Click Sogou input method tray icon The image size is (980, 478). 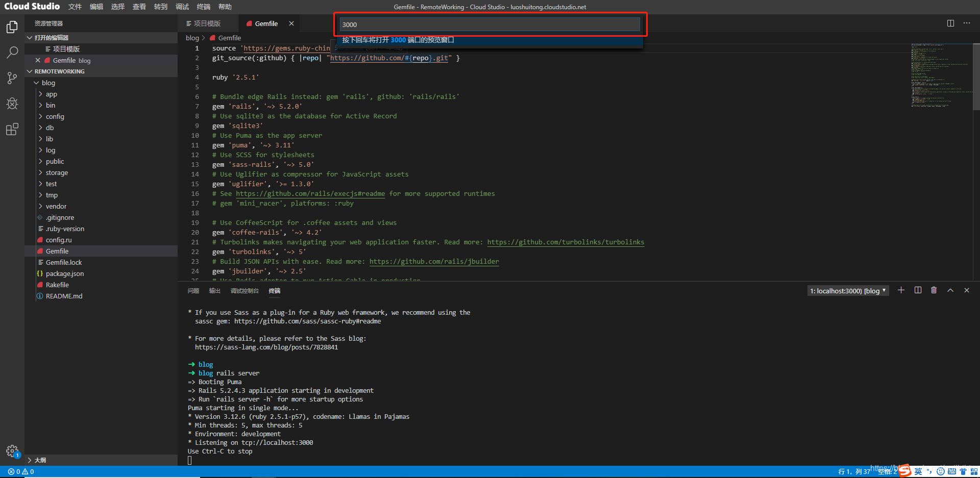point(905,470)
